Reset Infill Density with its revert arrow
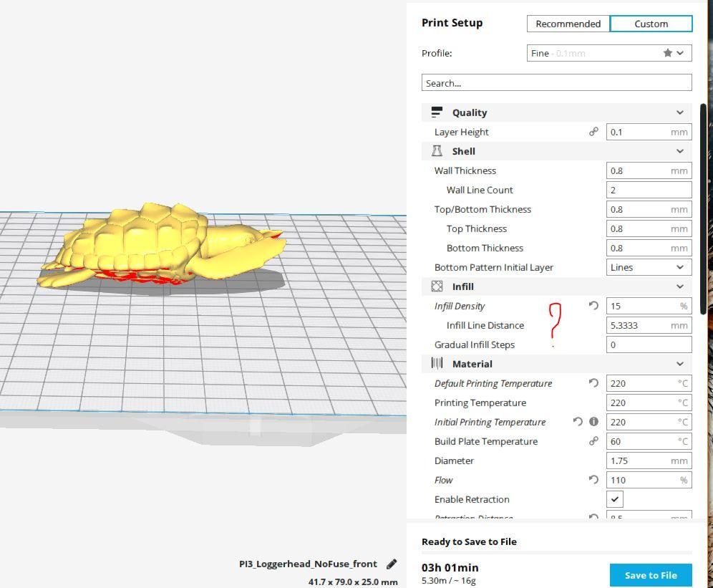The height and width of the screenshot is (588, 713). 593,306
